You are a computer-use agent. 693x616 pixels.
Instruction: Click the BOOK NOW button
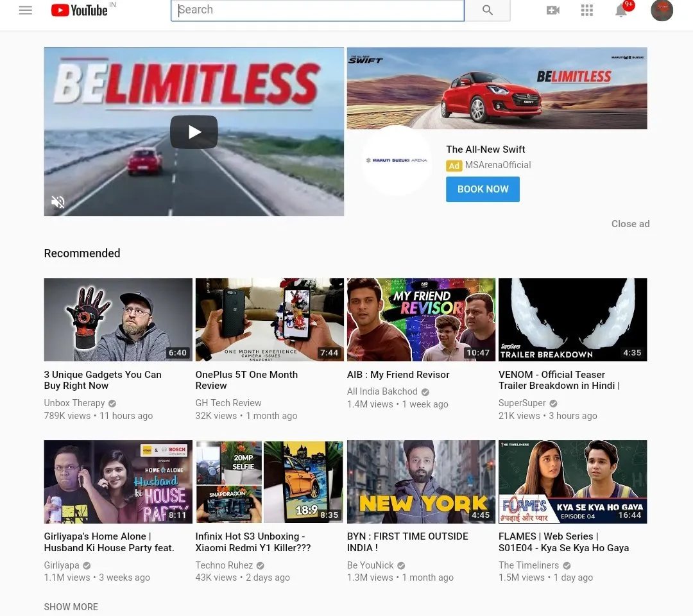pos(483,189)
